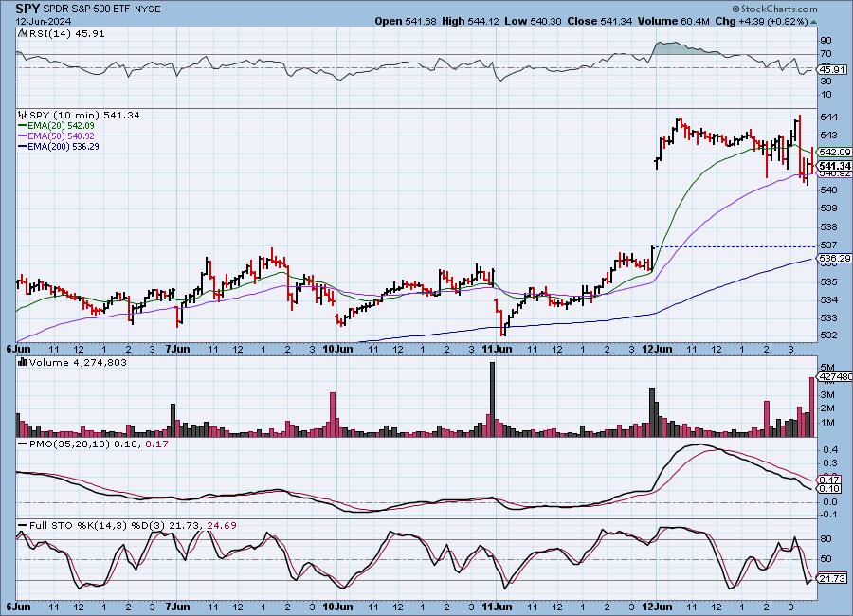The image size is (853, 616).
Task: Click the RSI(14) 45.91 panel label
Action: tap(66, 33)
